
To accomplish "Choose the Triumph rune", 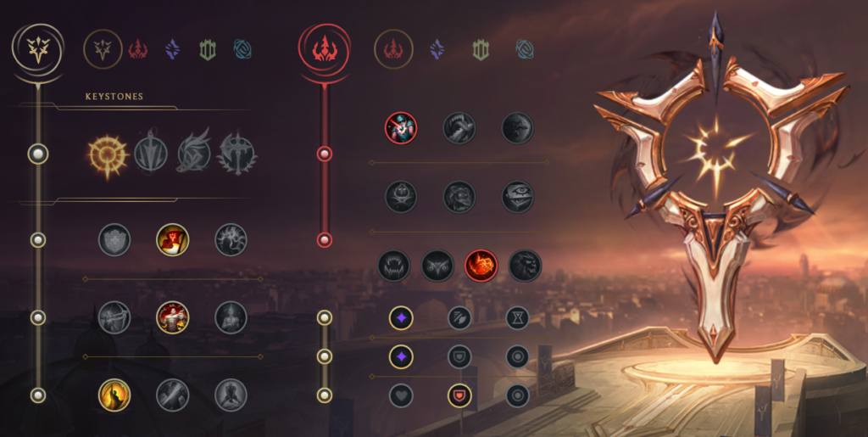I will (x=173, y=240).
